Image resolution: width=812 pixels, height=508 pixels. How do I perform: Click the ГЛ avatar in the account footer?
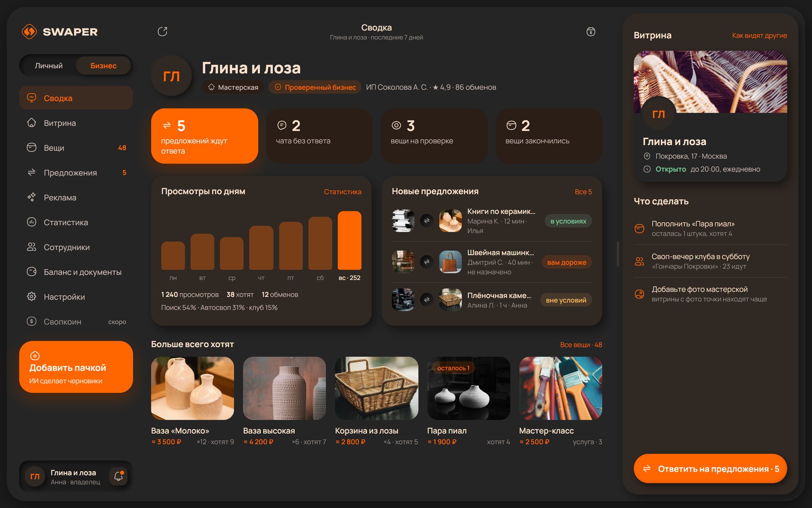click(x=35, y=476)
